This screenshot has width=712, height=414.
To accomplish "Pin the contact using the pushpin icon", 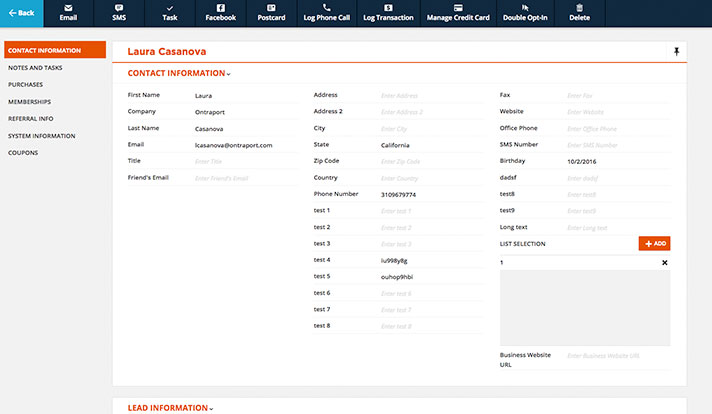I will click(676, 51).
